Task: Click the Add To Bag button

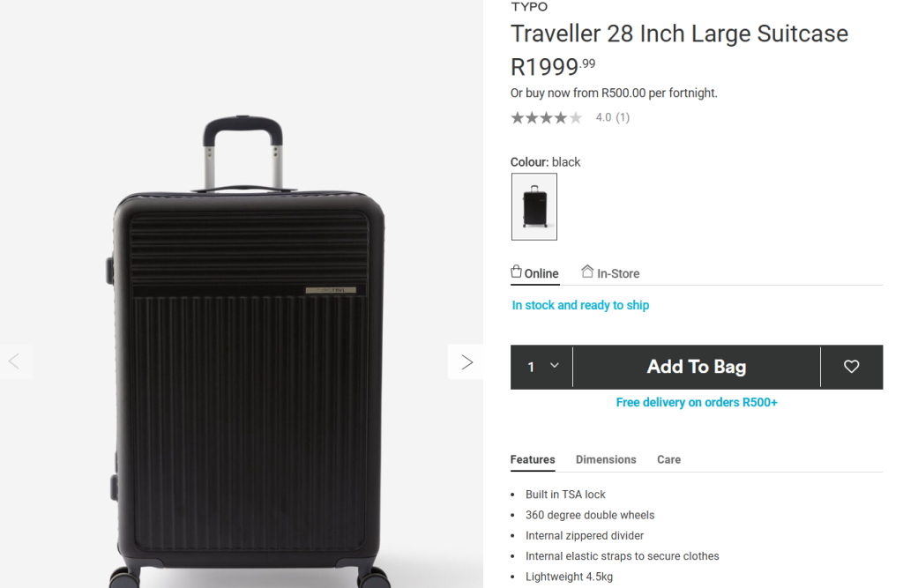Action: [x=697, y=367]
